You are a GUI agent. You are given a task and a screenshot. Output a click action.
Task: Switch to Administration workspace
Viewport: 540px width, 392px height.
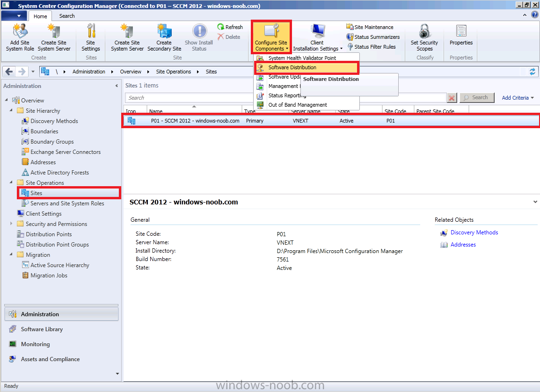click(x=61, y=314)
